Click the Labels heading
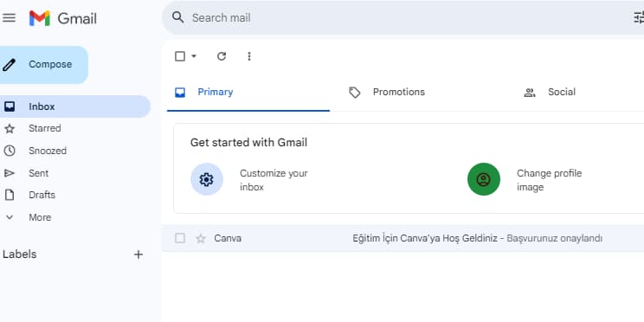 point(19,254)
